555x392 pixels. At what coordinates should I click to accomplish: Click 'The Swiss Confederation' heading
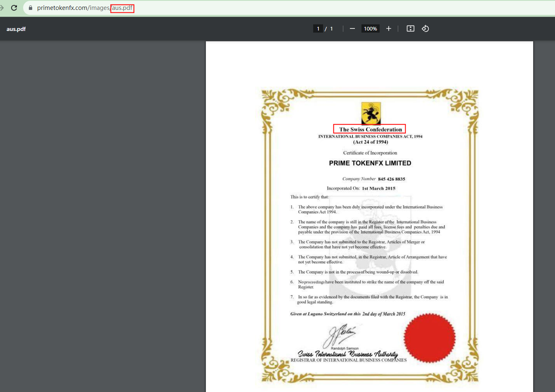370,129
